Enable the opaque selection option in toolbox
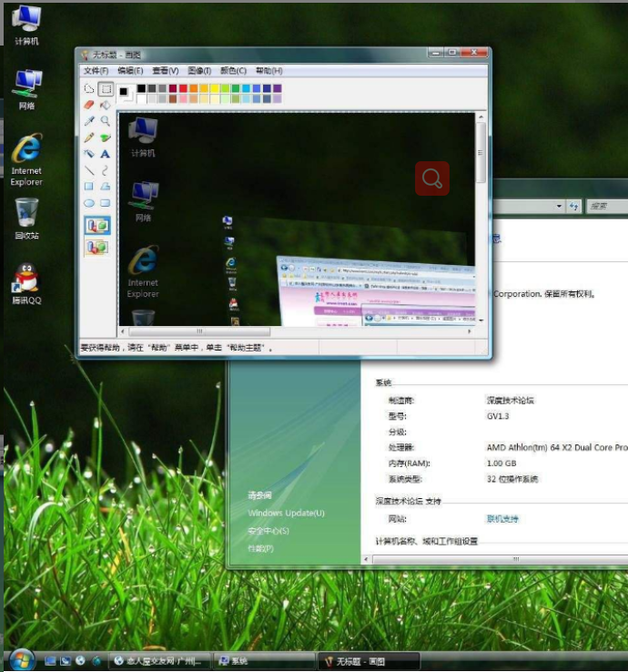The image size is (628, 672). pos(96,225)
